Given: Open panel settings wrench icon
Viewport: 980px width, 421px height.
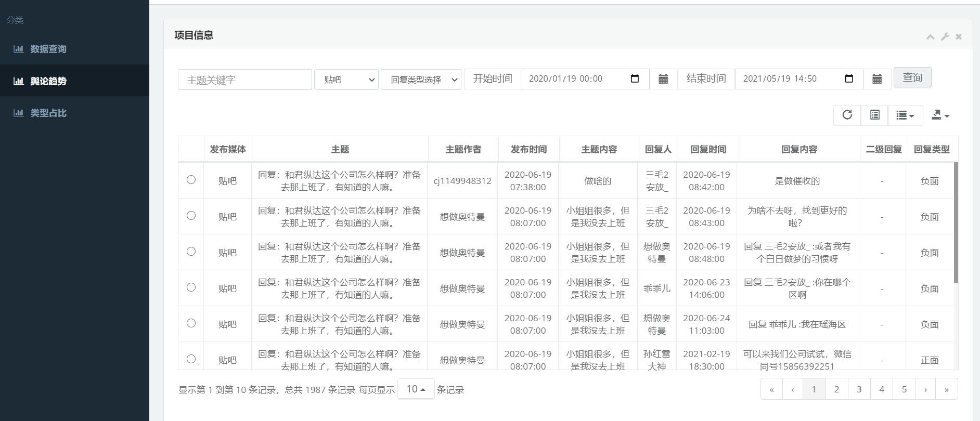Looking at the screenshot, I should click(x=945, y=36).
